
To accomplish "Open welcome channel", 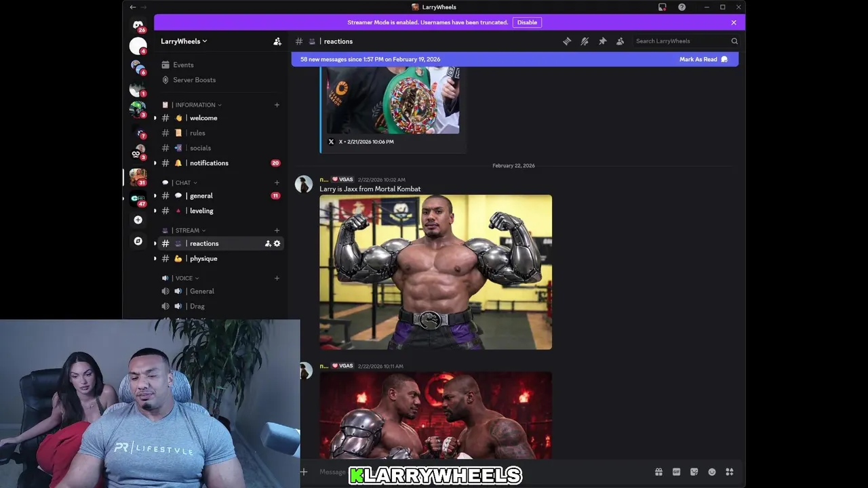I will pos(221,118).
